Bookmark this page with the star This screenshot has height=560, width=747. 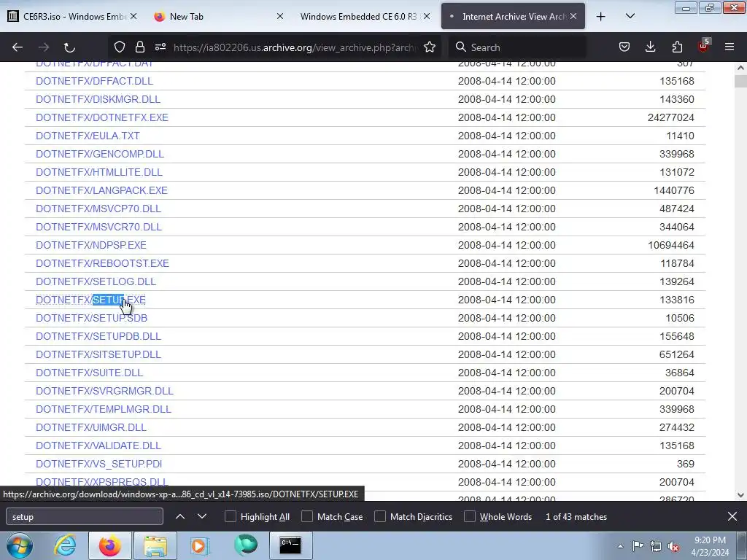coord(430,47)
